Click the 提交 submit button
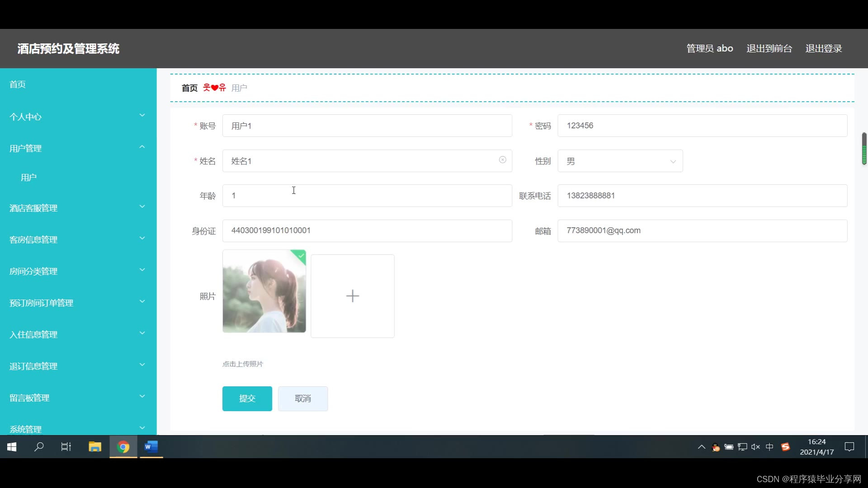The height and width of the screenshot is (488, 868). [247, 399]
